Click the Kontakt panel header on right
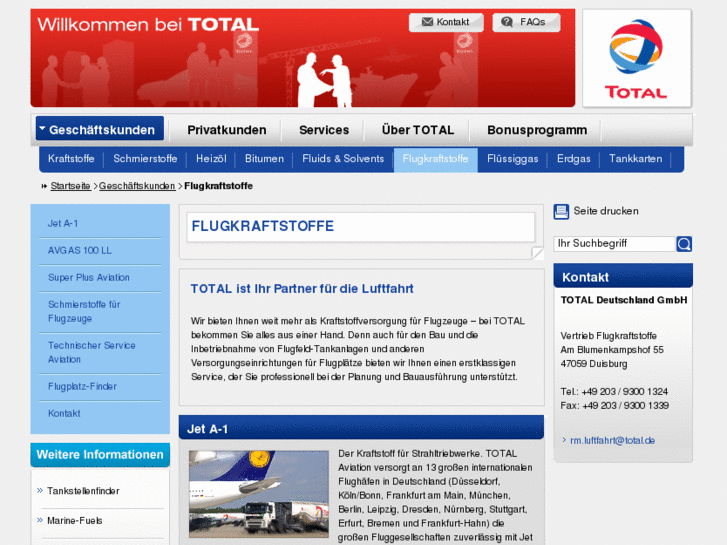The height and width of the screenshot is (545, 727). click(623, 276)
